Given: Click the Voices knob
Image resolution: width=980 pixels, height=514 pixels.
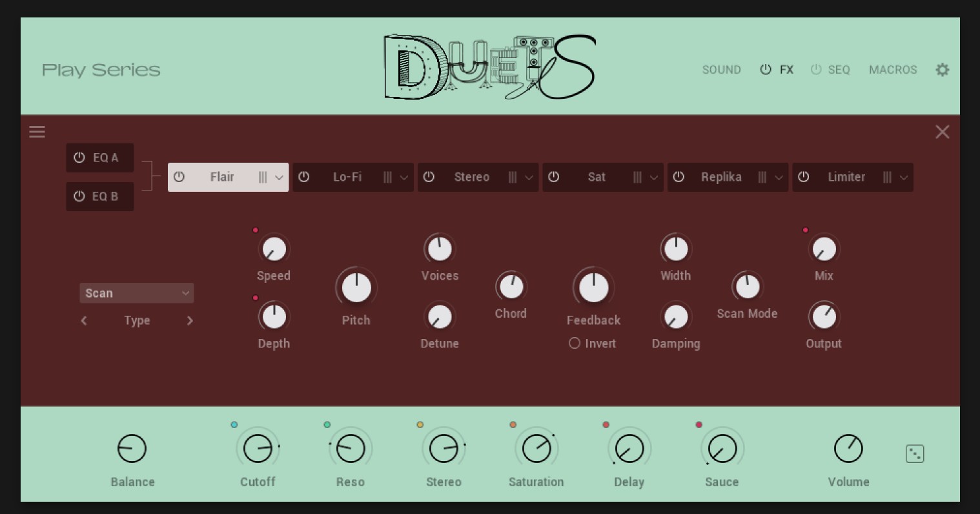Looking at the screenshot, I should (440, 249).
